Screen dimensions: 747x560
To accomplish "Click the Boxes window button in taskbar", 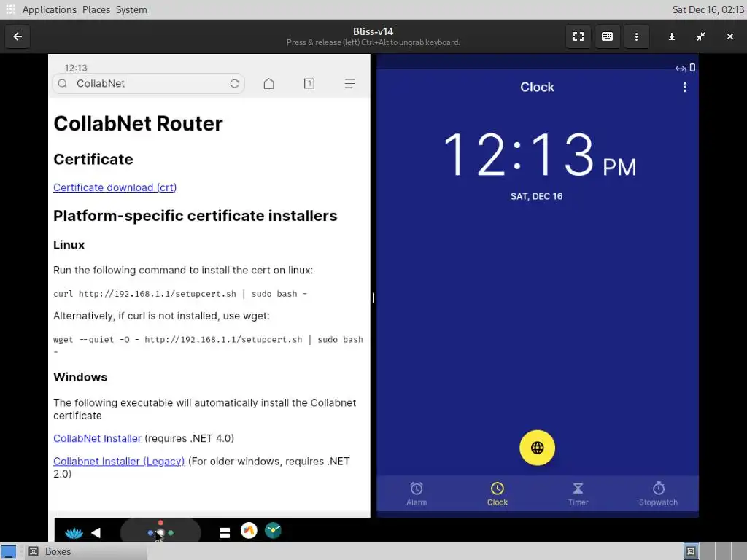I will point(86,551).
